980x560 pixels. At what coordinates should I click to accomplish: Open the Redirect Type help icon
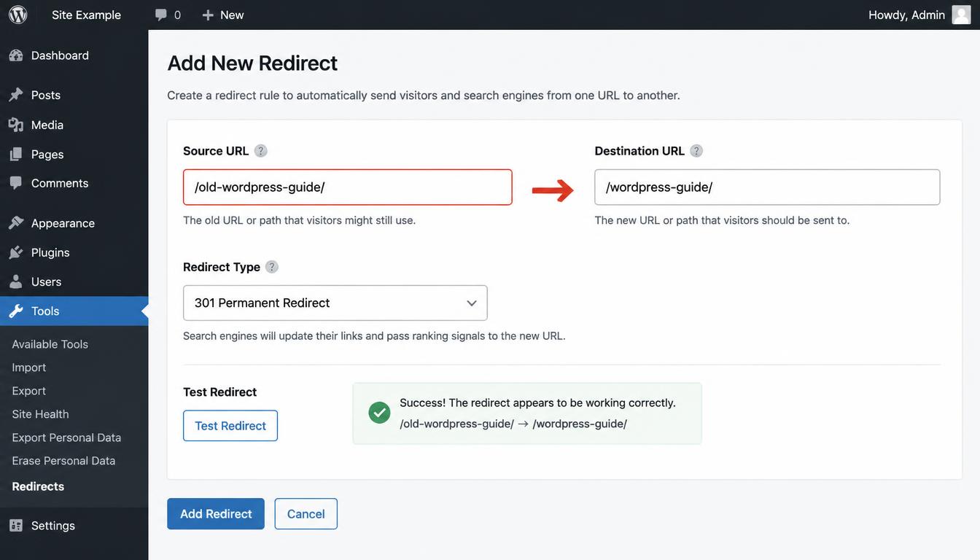pos(272,267)
